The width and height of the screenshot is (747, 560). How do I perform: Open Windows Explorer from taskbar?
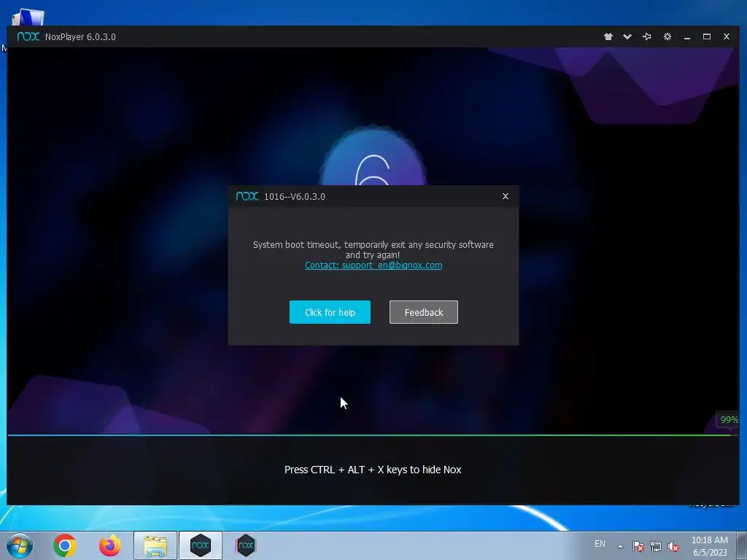pyautogui.click(x=155, y=545)
